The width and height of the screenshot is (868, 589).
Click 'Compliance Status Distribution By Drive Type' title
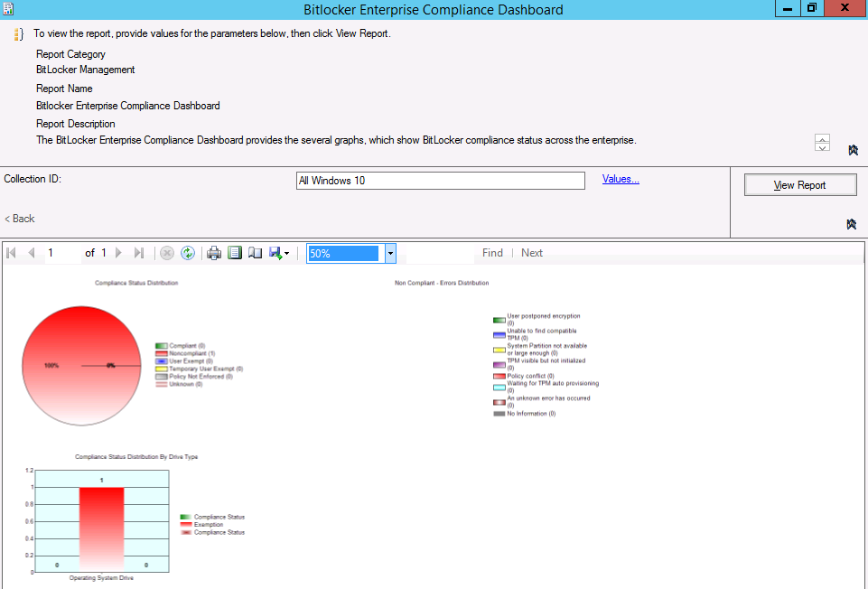point(136,457)
